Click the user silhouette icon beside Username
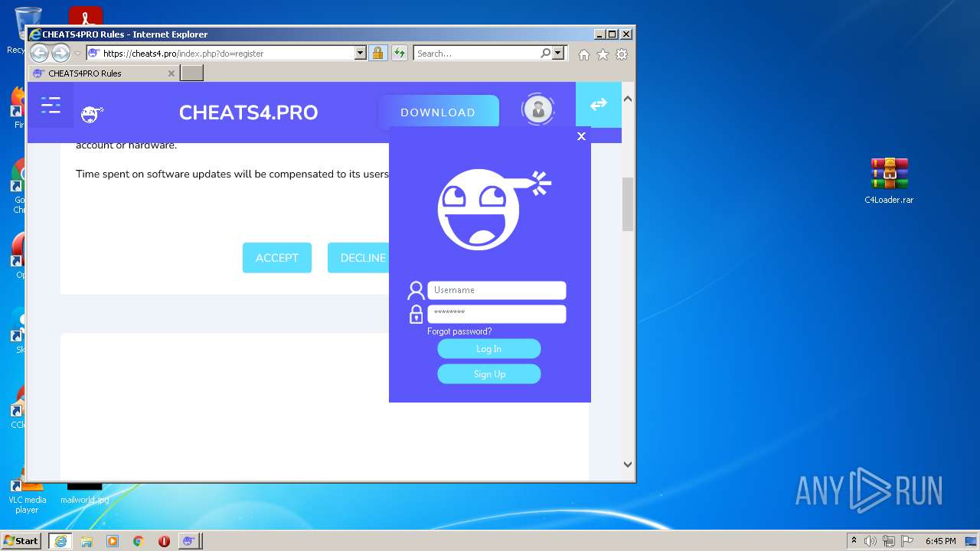This screenshot has height=551, width=980. 416,290
